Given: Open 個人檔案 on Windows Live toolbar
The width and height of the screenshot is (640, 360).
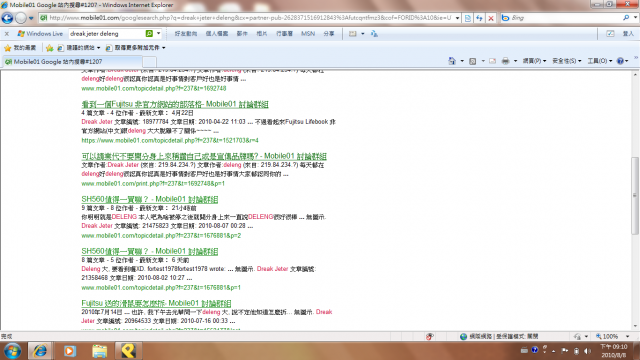Looking at the screenshot, I should point(216,34).
